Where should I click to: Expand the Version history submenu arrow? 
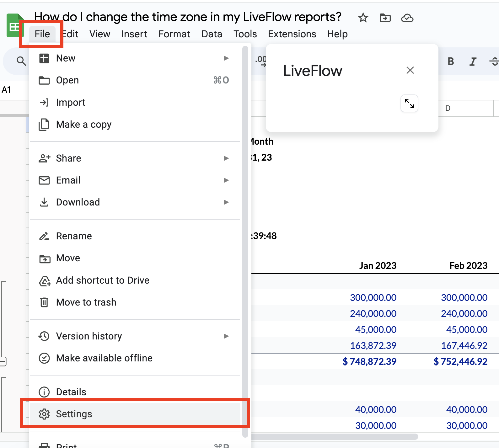[x=226, y=336]
